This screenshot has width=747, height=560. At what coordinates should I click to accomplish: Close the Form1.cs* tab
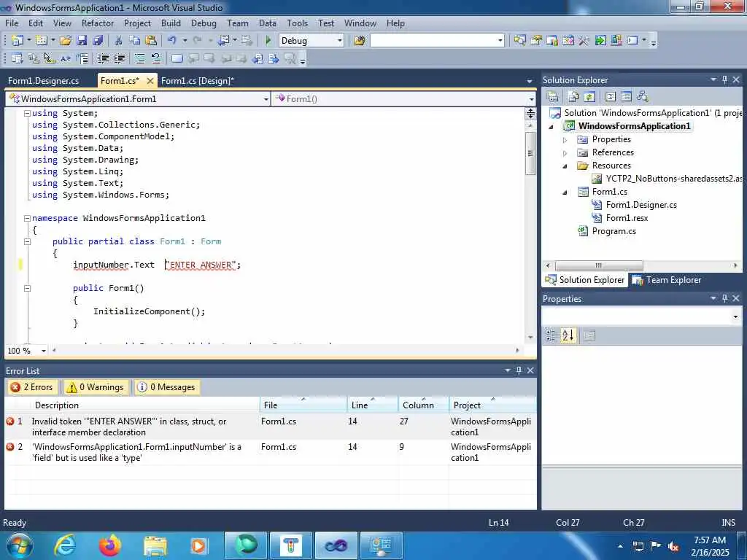[x=150, y=81]
